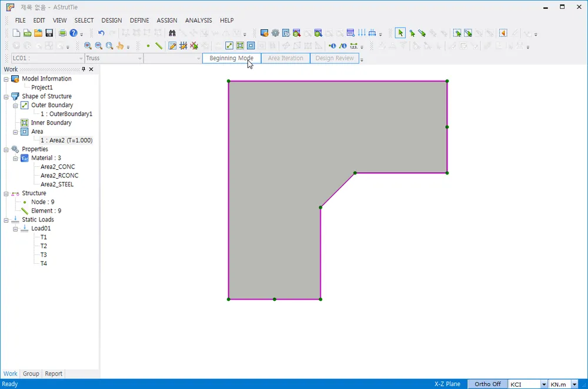Viewport: 588px width, 389px height.
Task: Click the Beginning Mode button
Action: 231,58
